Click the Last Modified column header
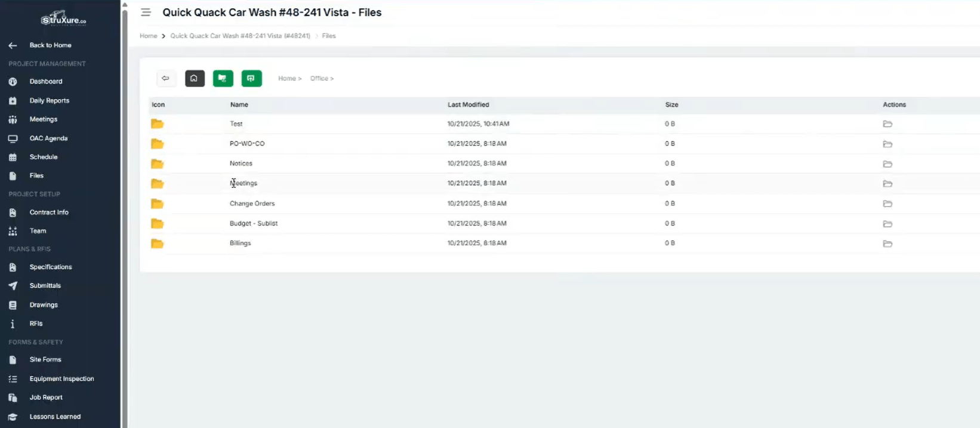This screenshot has width=980, height=428. tap(469, 104)
